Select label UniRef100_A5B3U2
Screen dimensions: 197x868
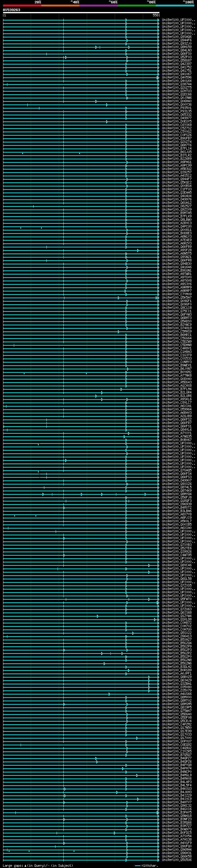coord(176,169)
